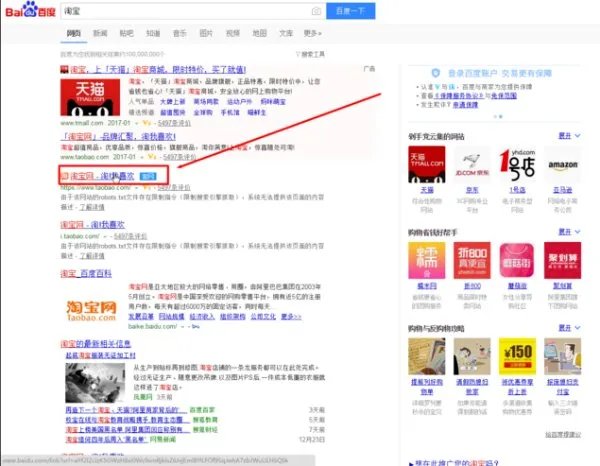Click the shield icon in Baidu account banner
This screenshot has width=600, height=466.
tap(435, 73)
